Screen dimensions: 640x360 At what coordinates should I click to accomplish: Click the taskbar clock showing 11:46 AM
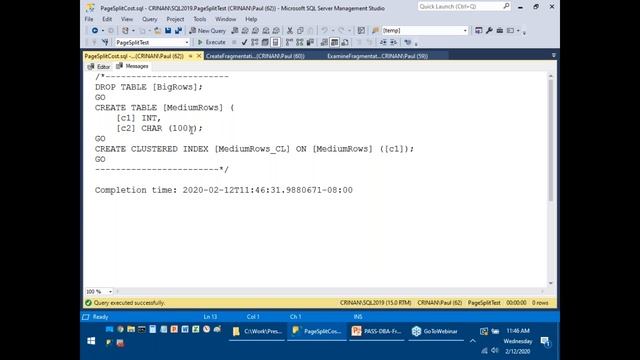click(518, 331)
